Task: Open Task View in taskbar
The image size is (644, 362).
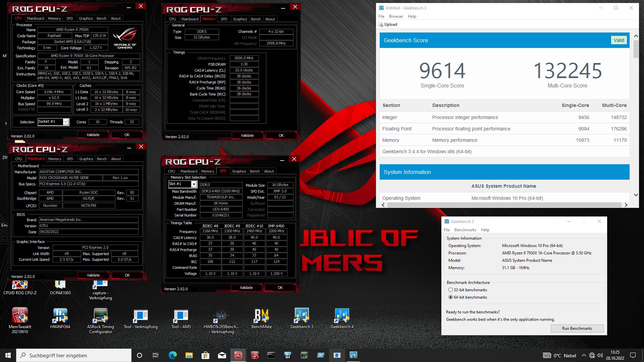Action: coord(156,355)
